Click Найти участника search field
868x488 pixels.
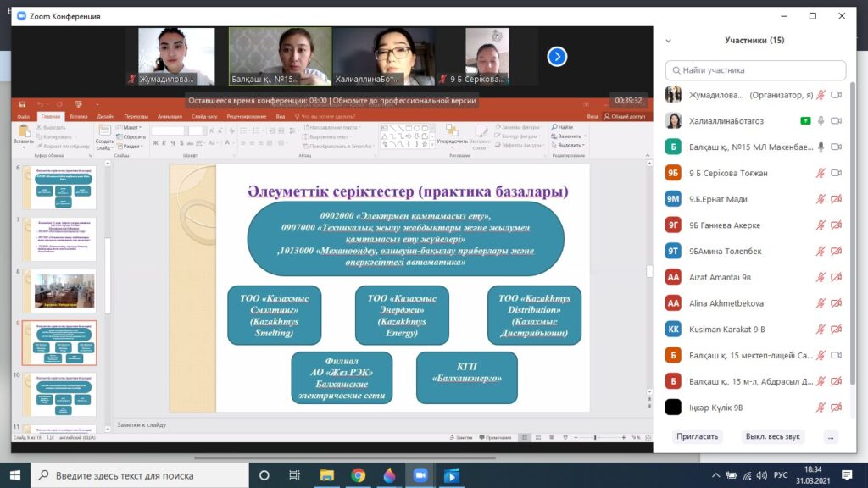pyautogui.click(x=755, y=70)
